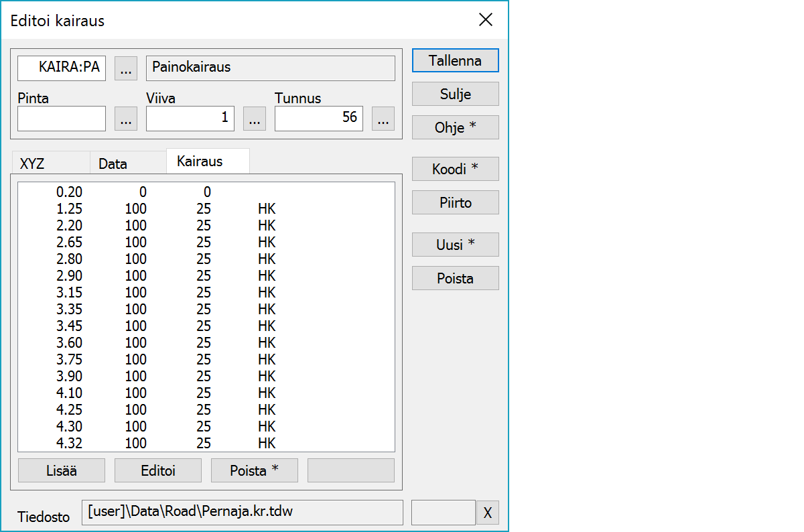
Task: Click Poista button in right column
Action: [455, 279]
